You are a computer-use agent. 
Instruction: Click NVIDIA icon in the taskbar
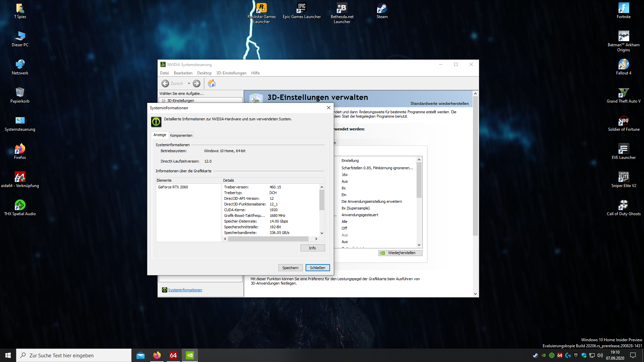click(190, 355)
